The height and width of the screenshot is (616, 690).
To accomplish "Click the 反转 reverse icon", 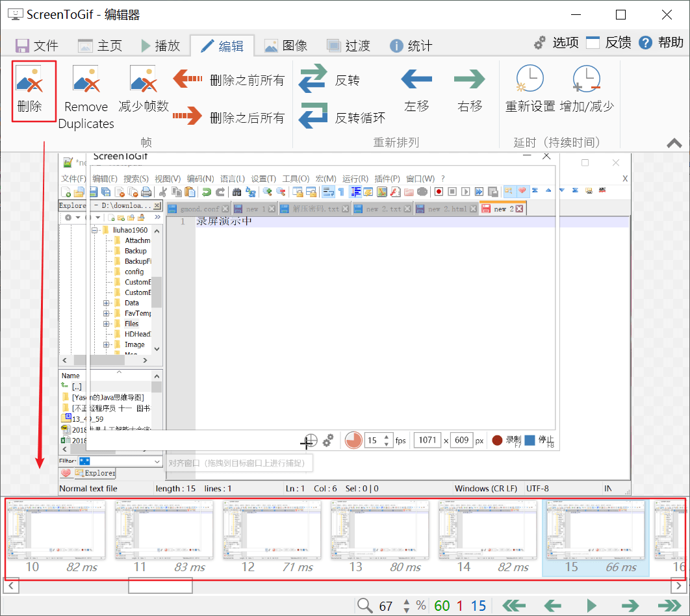I will 313,79.
